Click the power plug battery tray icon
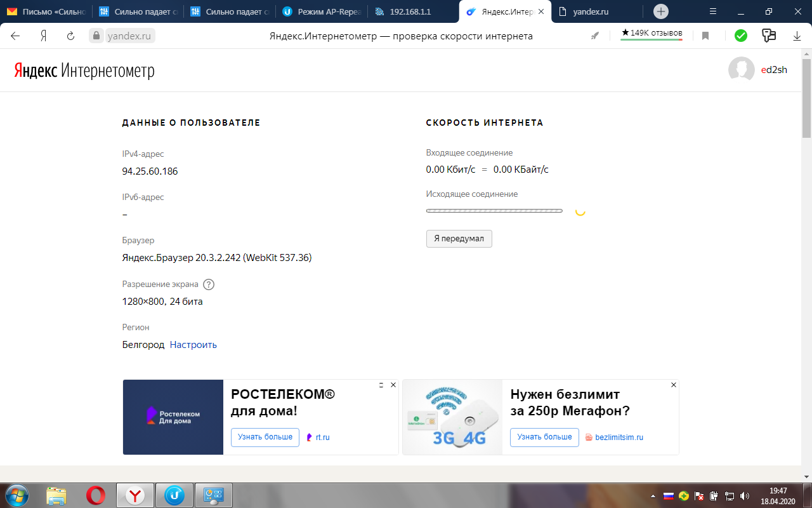 pyautogui.click(x=714, y=495)
